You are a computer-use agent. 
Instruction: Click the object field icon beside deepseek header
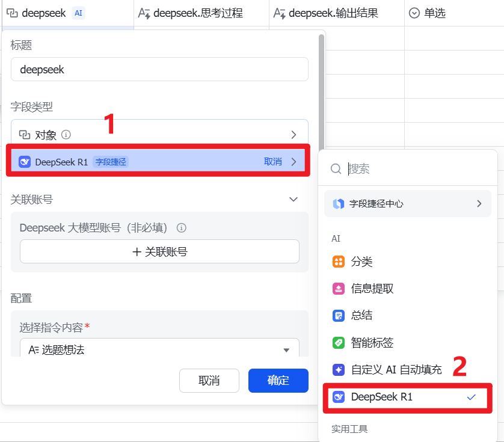click(x=12, y=13)
